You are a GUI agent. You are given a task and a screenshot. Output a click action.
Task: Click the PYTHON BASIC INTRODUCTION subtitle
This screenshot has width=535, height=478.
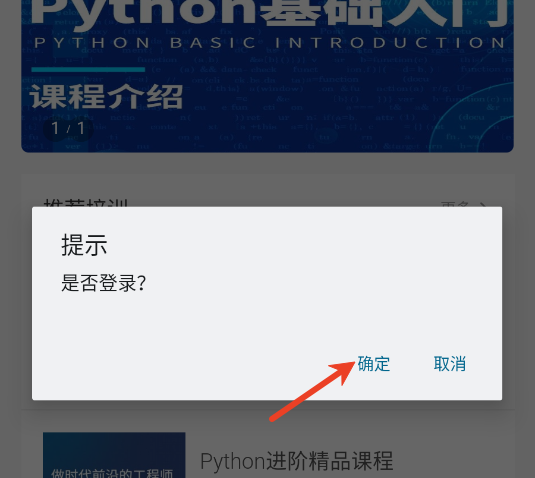coord(270,43)
